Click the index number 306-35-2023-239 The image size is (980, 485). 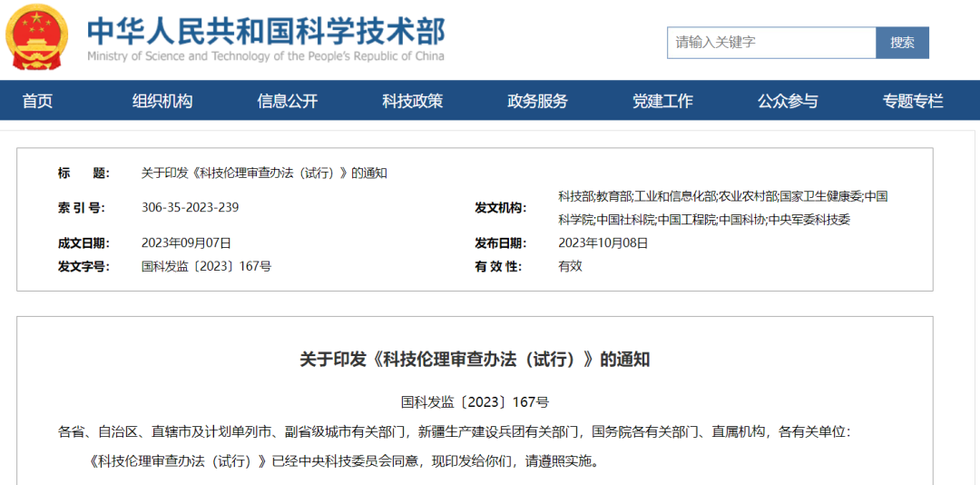[x=190, y=208]
